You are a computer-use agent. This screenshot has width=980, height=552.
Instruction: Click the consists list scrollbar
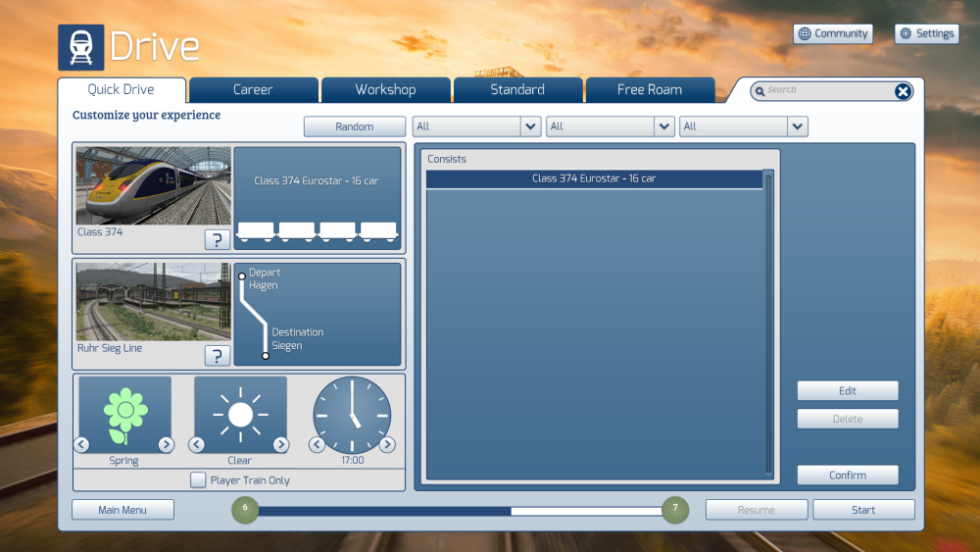(x=768, y=324)
